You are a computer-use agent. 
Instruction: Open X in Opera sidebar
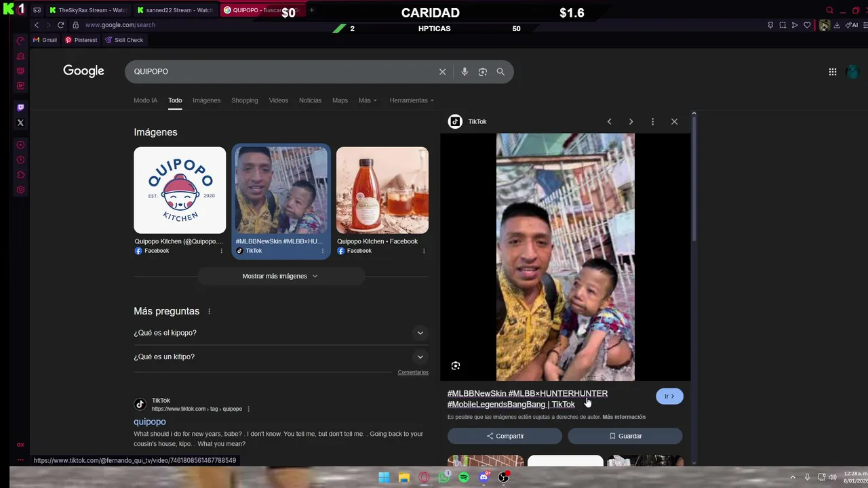tap(20, 123)
